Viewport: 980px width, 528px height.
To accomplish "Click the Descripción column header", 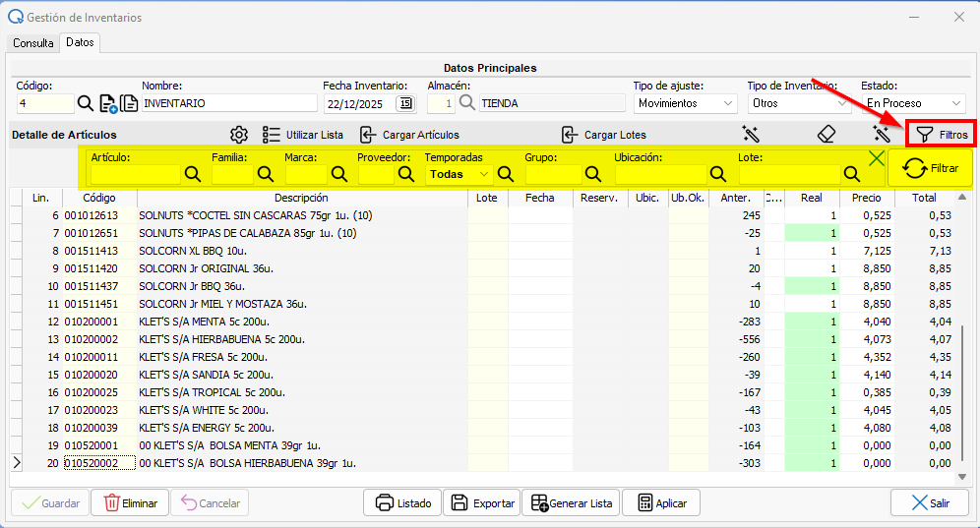I will [x=302, y=198].
